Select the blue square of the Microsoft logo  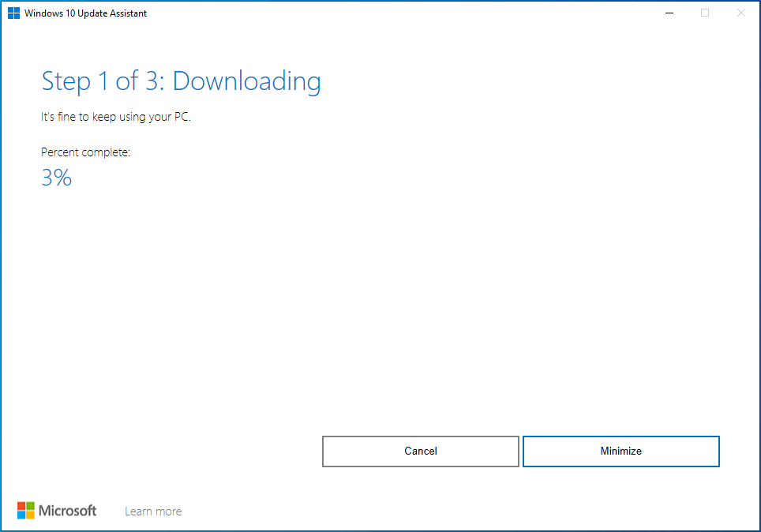coord(21,514)
